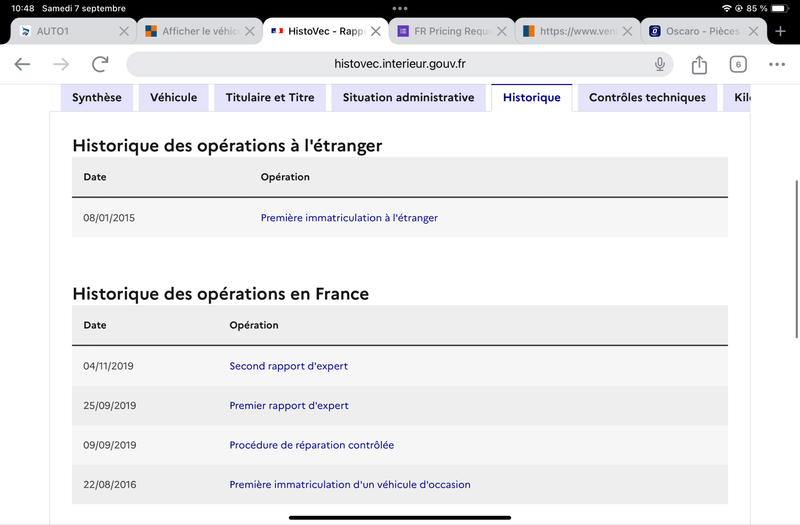Open the Synthèse report tab
The image size is (800, 525).
point(97,97)
